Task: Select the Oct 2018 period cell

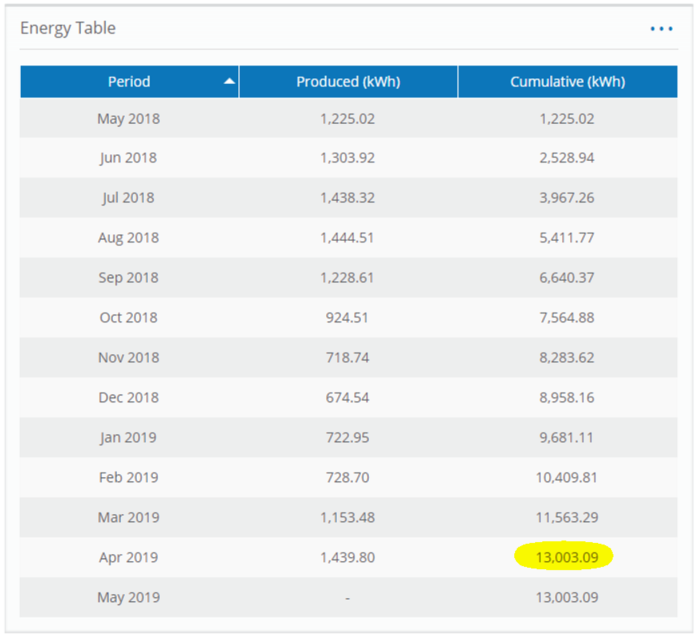Action: pyautogui.click(x=128, y=318)
